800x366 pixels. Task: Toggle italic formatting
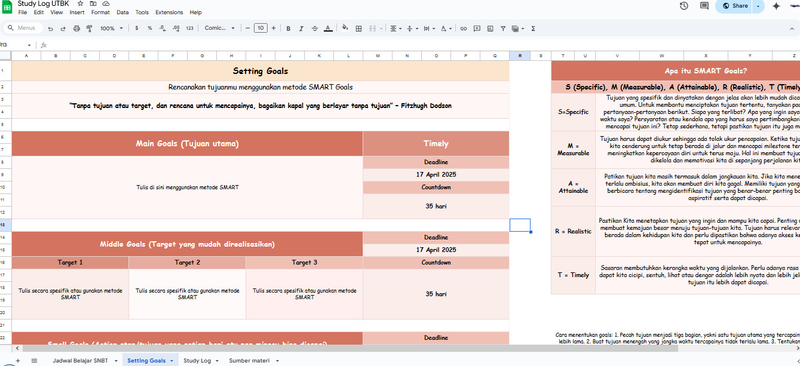301,29
